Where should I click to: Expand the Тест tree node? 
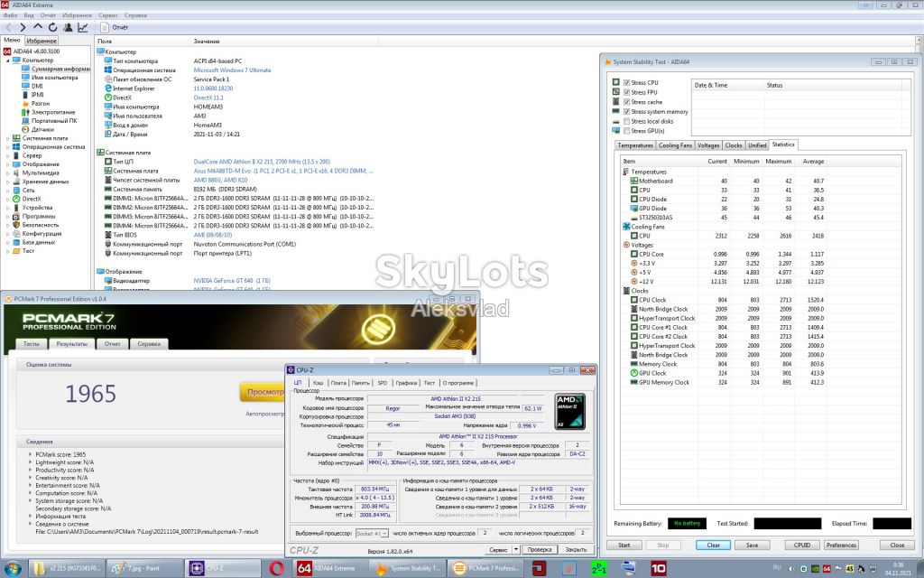7,251
